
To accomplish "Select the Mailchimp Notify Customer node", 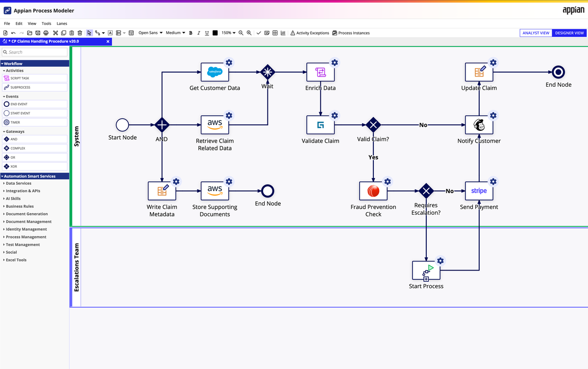I will point(479,125).
